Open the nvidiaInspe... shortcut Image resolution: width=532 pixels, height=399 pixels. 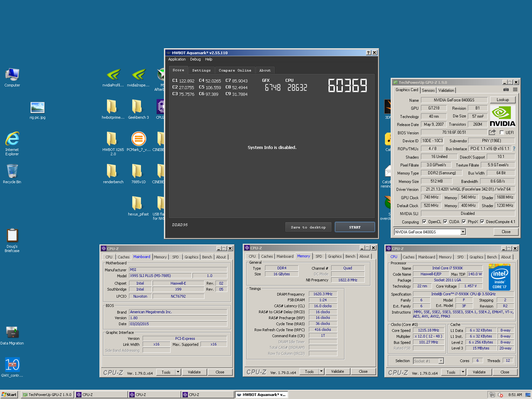(x=138, y=77)
